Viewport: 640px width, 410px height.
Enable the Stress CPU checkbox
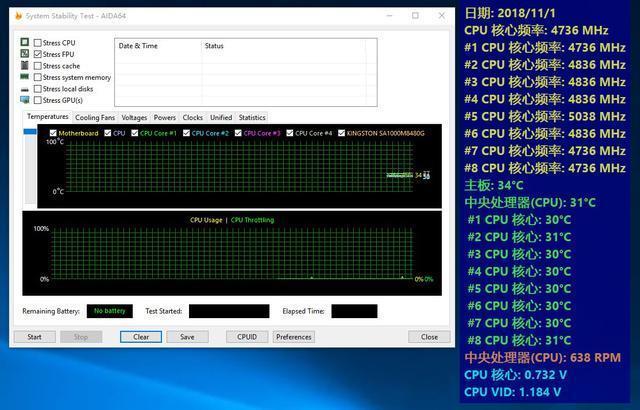point(38,42)
